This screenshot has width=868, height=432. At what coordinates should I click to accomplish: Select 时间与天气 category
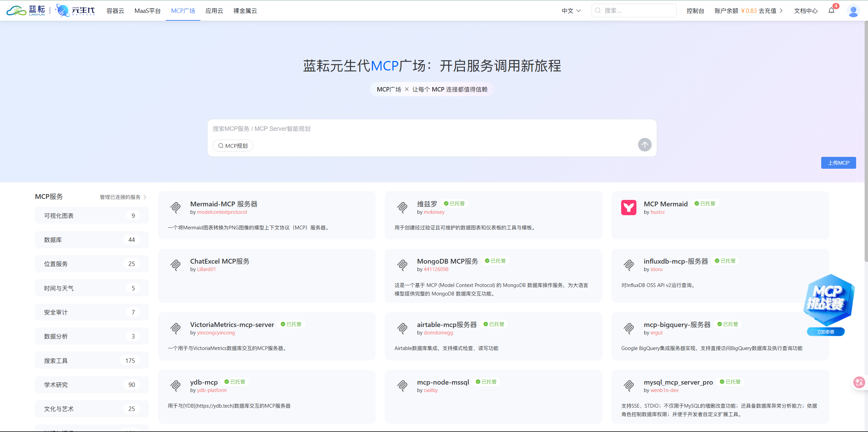tap(92, 288)
